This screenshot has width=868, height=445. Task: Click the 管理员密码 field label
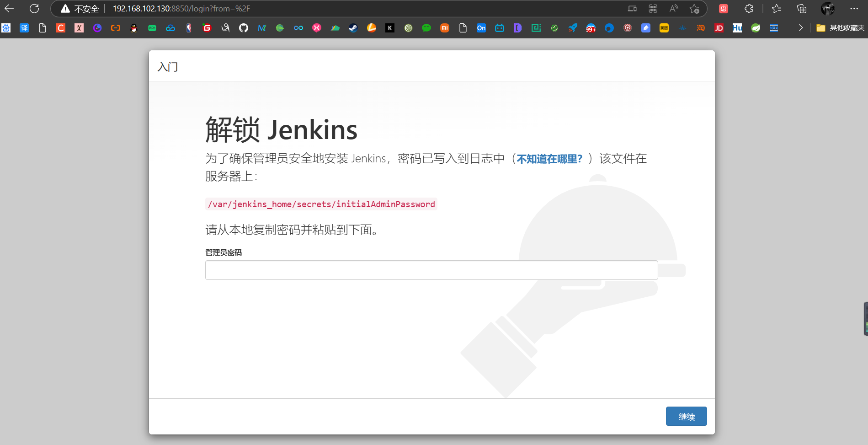coord(224,252)
